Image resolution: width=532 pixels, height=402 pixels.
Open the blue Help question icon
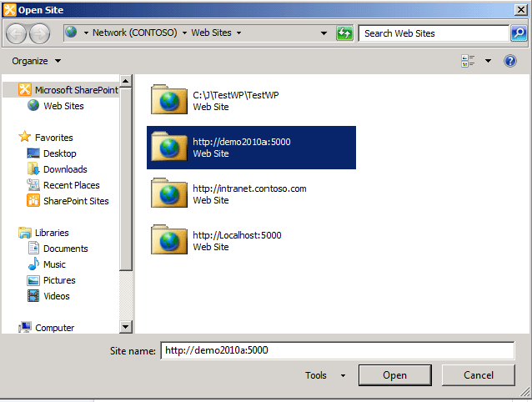510,61
